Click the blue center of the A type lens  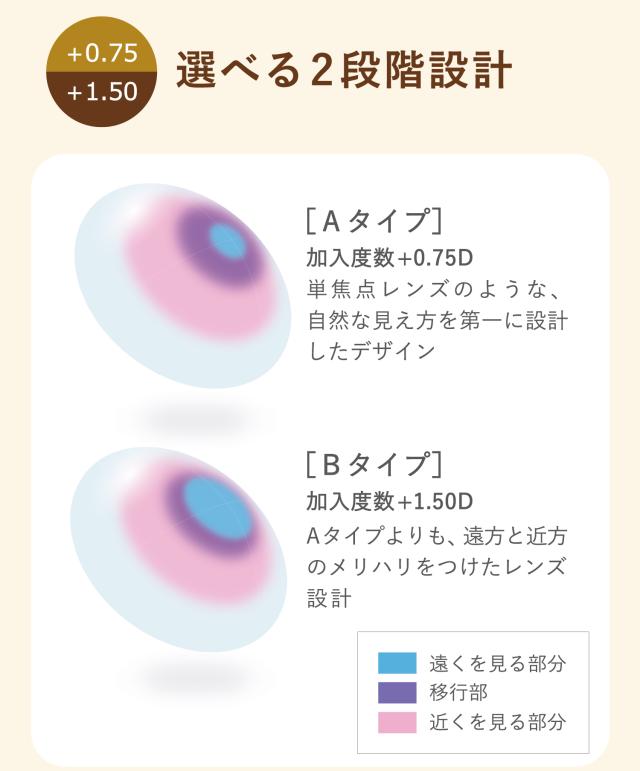pos(227,241)
